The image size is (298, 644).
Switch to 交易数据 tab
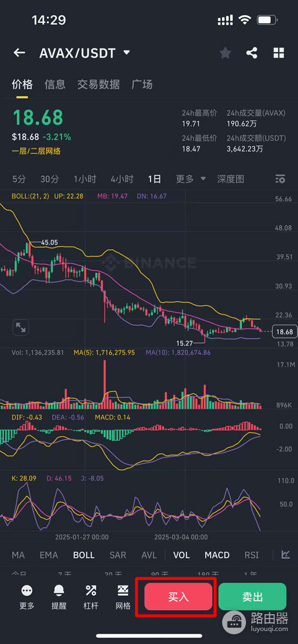coord(99,84)
